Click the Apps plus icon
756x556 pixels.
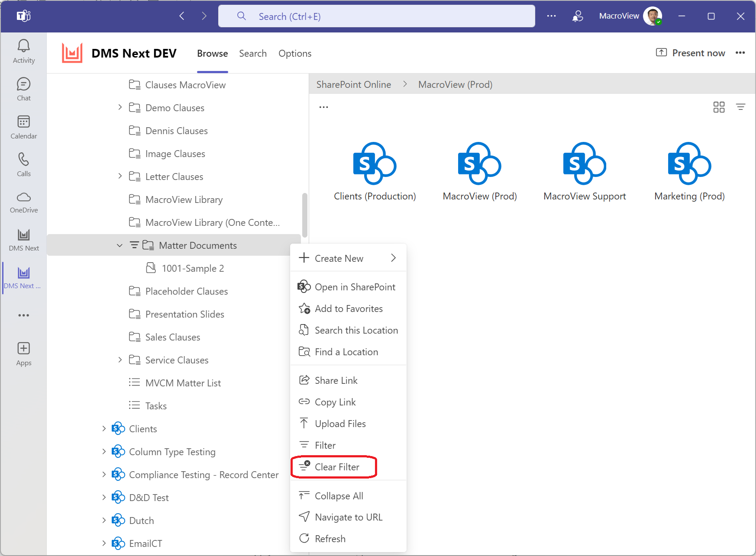(23, 349)
